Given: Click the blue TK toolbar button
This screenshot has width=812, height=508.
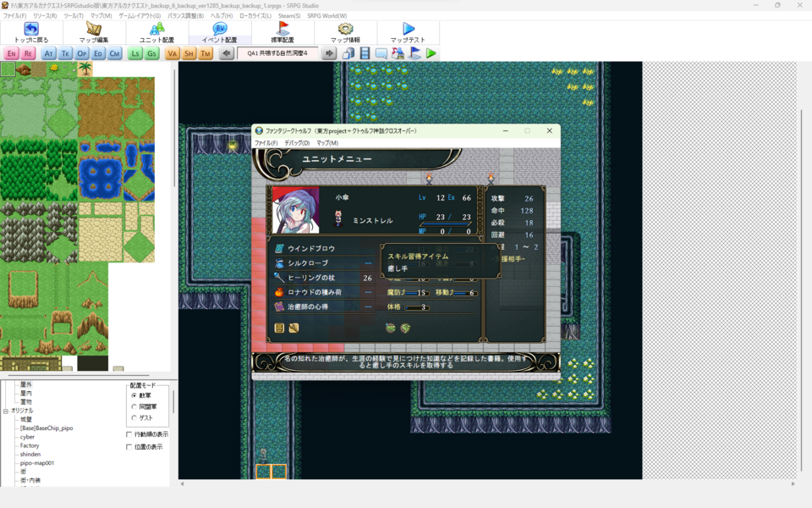Looking at the screenshot, I should point(65,53).
